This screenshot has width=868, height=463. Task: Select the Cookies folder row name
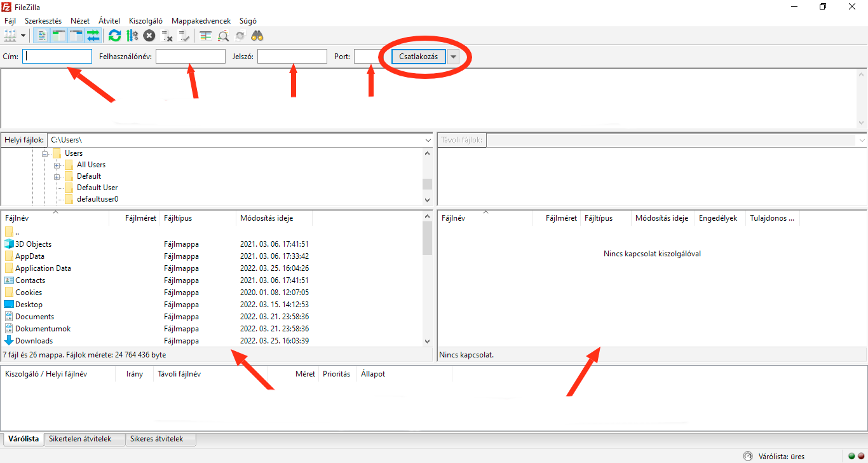coord(29,293)
